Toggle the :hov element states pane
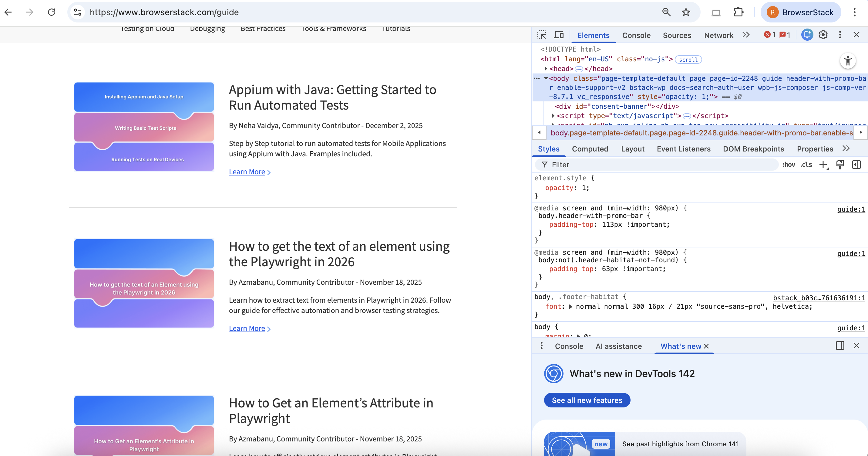 789,165
